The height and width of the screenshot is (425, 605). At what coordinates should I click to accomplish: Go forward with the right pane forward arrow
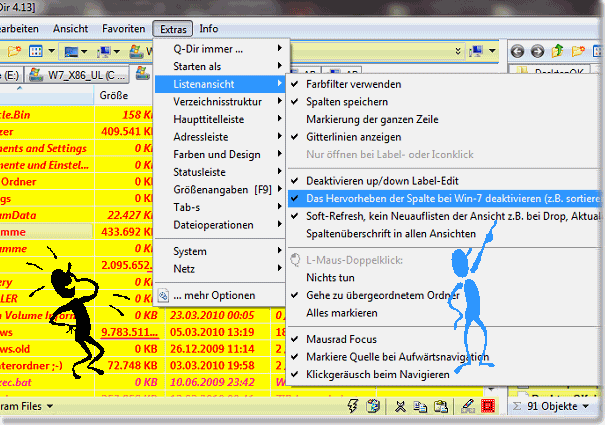click(x=537, y=51)
